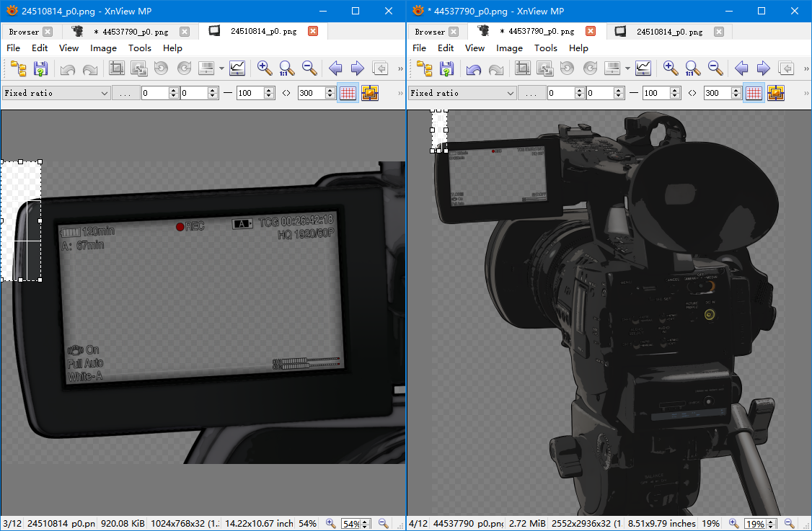The height and width of the screenshot is (531, 812).
Task: Go to next file arrow in right window
Action: pos(763,68)
